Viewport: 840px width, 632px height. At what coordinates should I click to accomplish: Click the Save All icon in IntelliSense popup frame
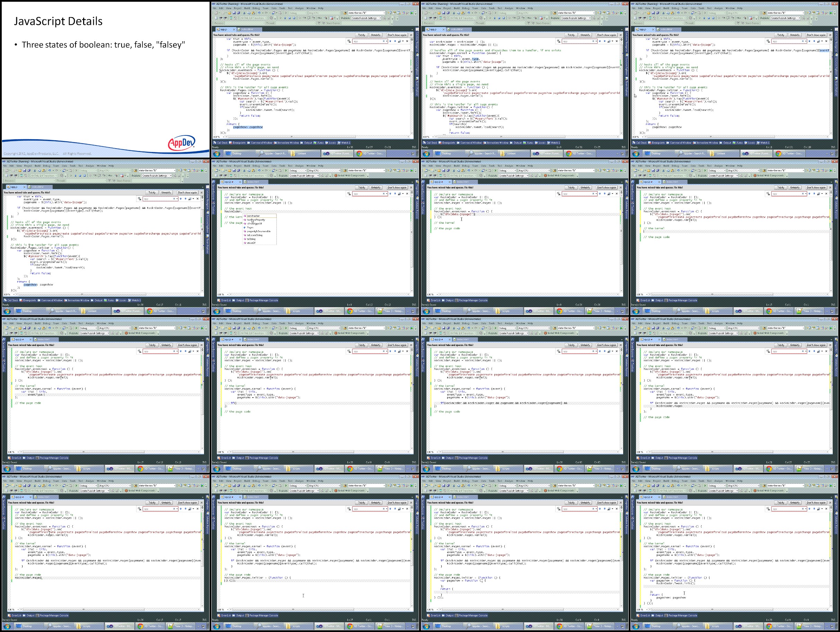click(x=238, y=171)
